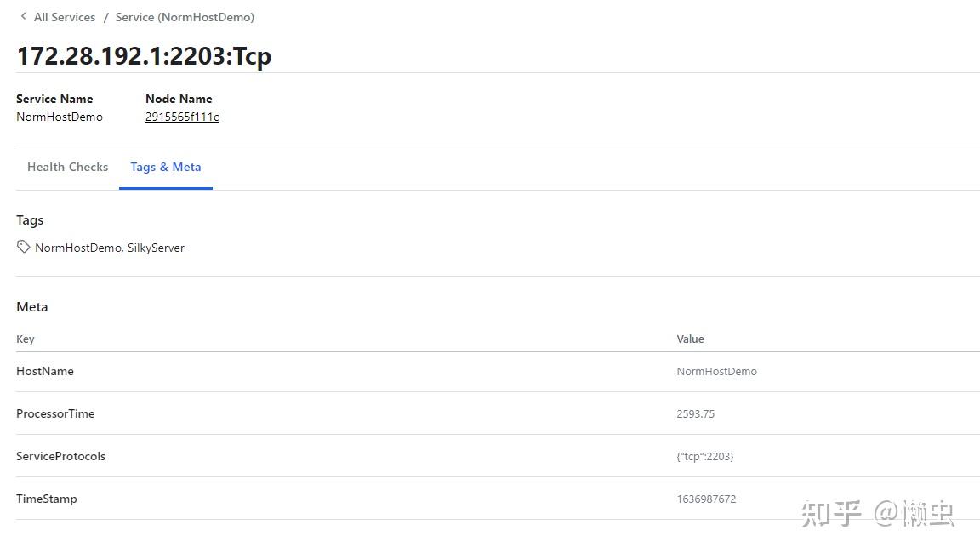980x553 pixels.
Task: Click the NormHostDemo tag
Action: tap(78, 248)
